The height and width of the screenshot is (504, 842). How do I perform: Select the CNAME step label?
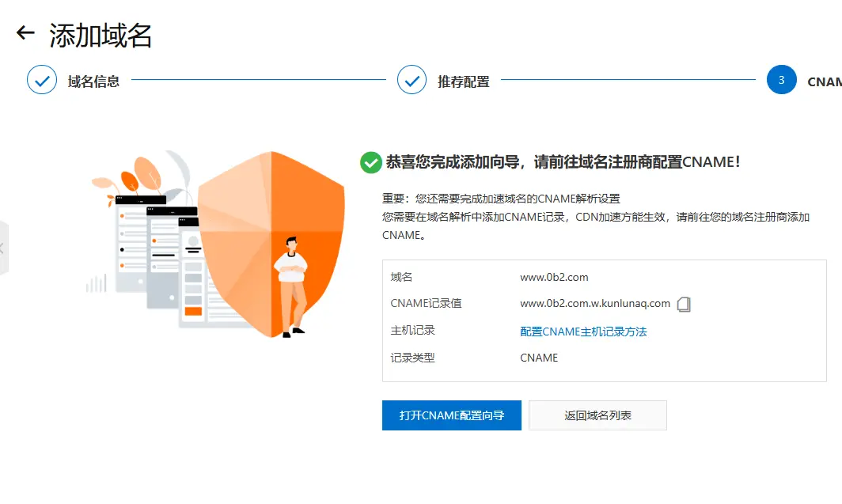[825, 81]
